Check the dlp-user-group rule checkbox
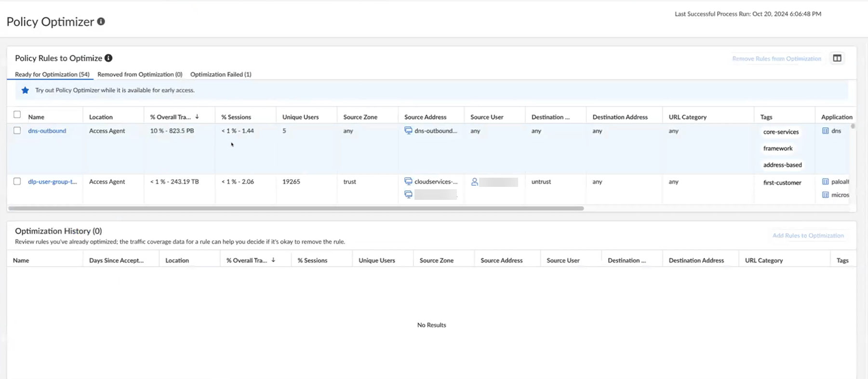The width and height of the screenshot is (868, 379). coord(17,182)
